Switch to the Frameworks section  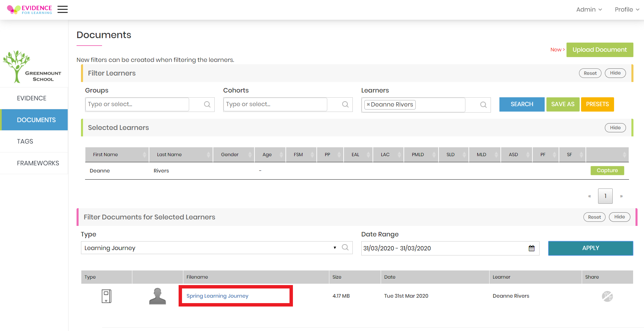[x=38, y=163]
